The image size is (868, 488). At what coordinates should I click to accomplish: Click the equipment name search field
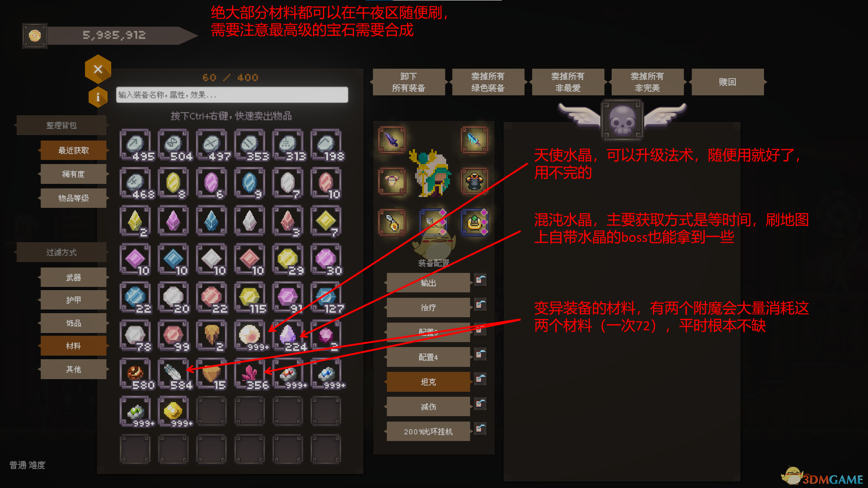(232, 94)
